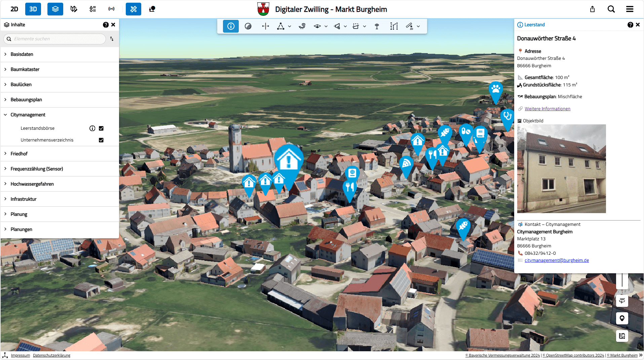Open the search magnifier in header
Screen dimensions: 644x360
[x=611, y=9]
